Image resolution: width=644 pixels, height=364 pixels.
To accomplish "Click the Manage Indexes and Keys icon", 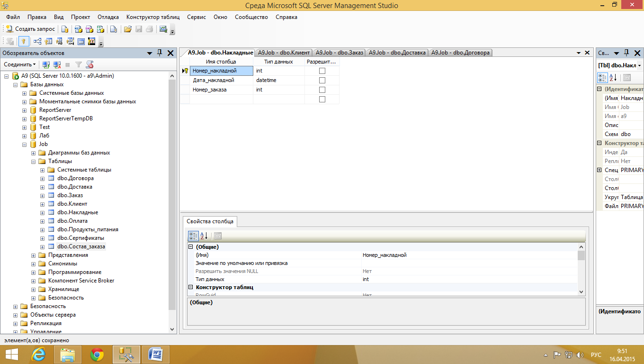I will [x=48, y=41].
